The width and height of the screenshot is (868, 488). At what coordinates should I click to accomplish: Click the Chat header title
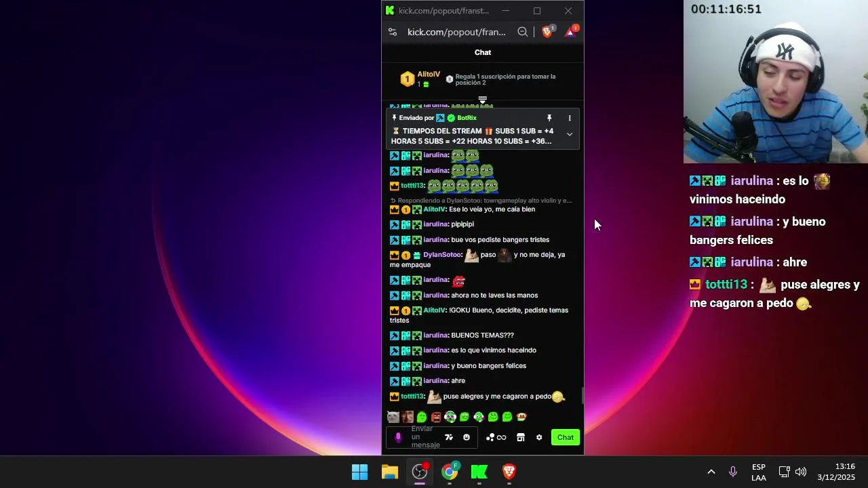point(483,52)
